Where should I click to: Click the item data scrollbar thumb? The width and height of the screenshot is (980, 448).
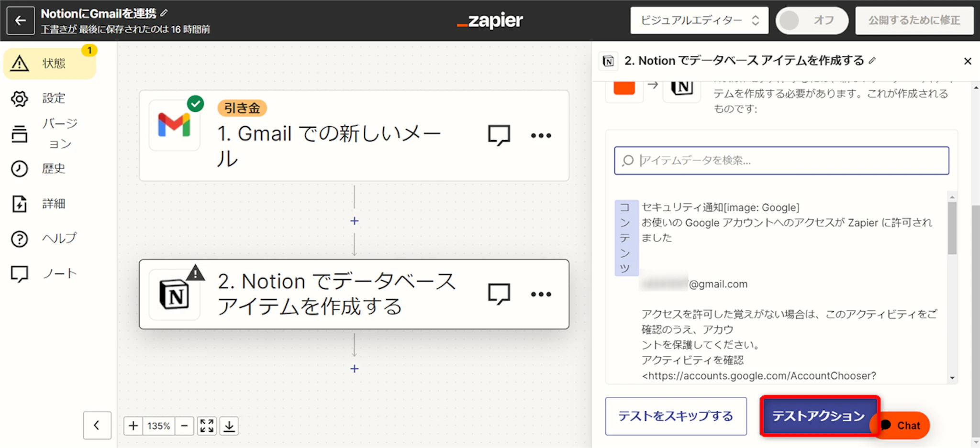[x=952, y=228]
